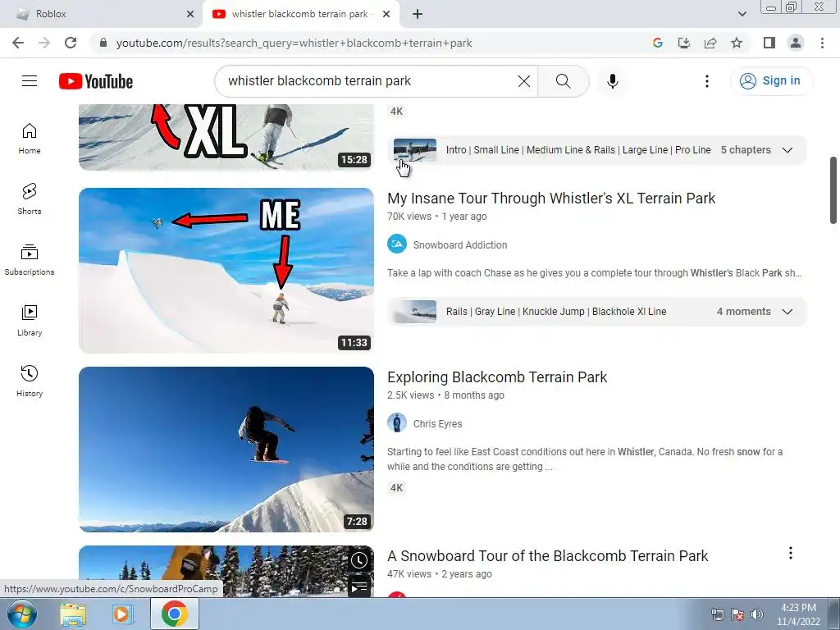Click the install/download icon in address bar
Screen dimensions: 840x630
pyautogui.click(x=684, y=43)
